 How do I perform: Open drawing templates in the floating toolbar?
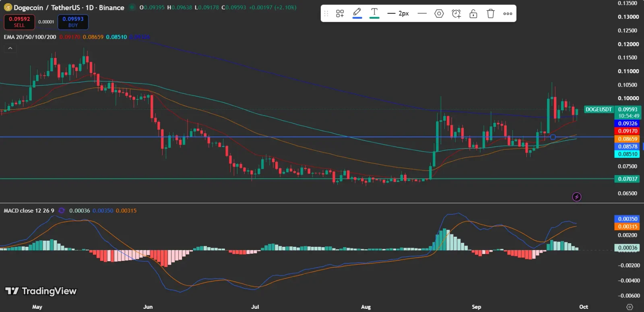pos(340,14)
